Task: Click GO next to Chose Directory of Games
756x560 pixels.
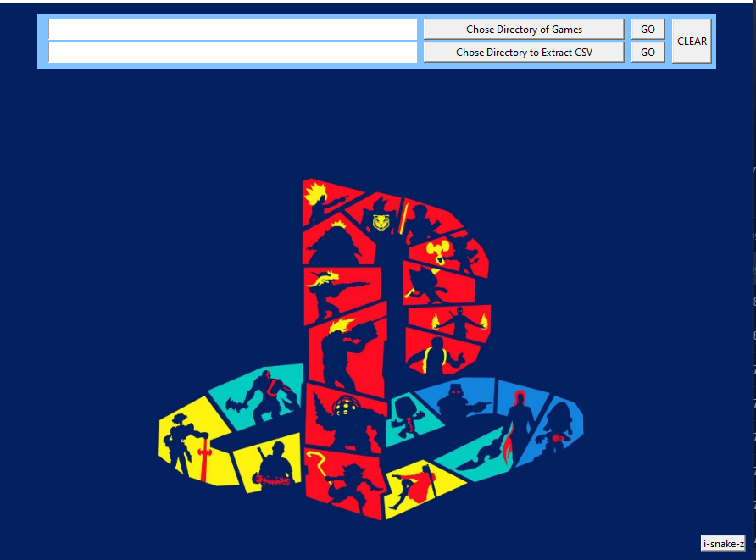Action: (648, 30)
